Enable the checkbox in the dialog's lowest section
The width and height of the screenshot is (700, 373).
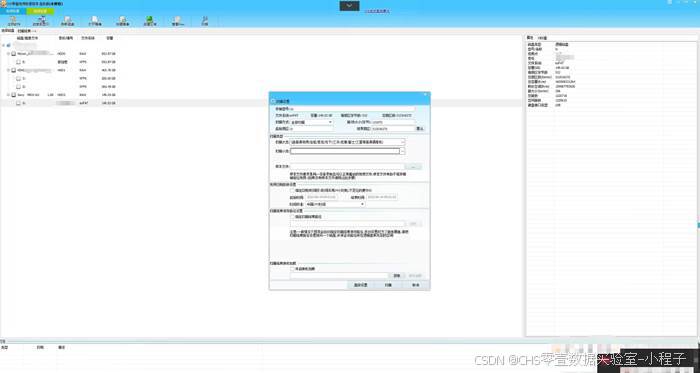pos(292,269)
